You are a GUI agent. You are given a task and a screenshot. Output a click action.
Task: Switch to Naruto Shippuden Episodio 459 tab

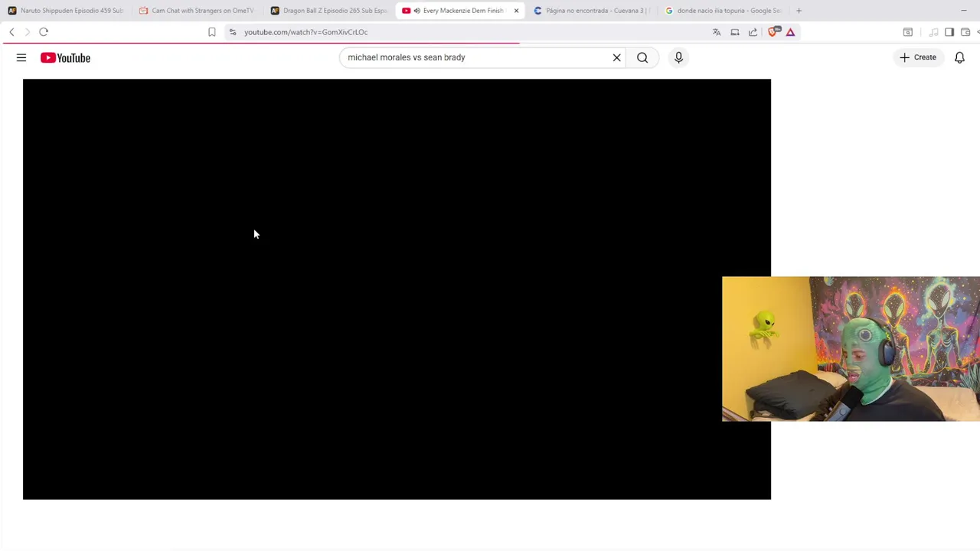pos(66,11)
